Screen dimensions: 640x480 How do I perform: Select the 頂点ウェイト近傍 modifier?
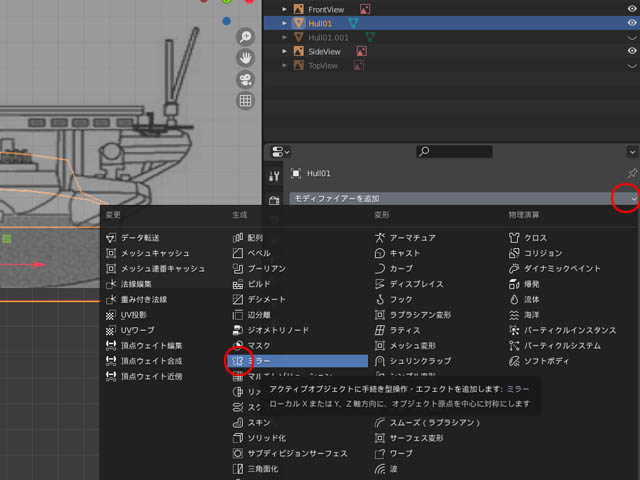point(144,376)
